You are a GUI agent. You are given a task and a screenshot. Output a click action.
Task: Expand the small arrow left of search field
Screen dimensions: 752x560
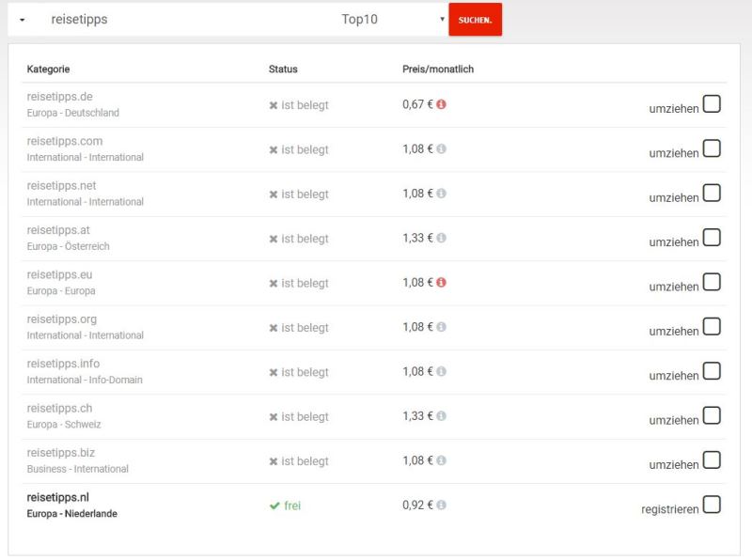(x=22, y=20)
